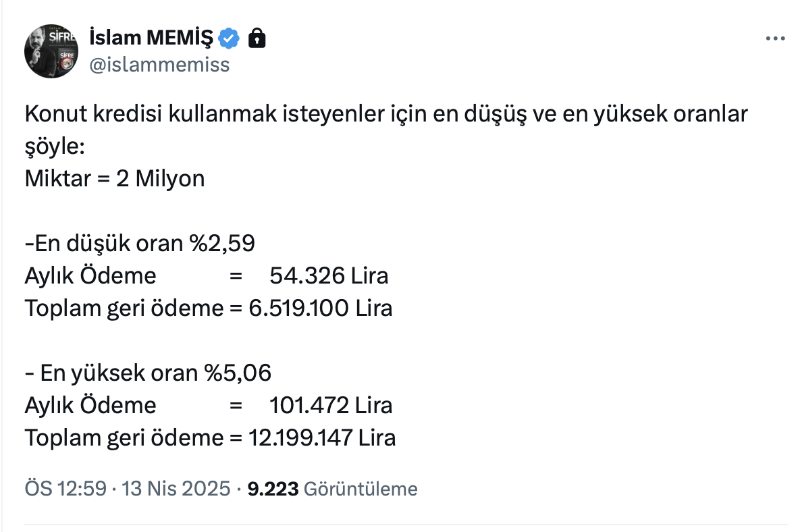
Task: Click the tweet's first line about Konut kredisi
Action: (386, 114)
